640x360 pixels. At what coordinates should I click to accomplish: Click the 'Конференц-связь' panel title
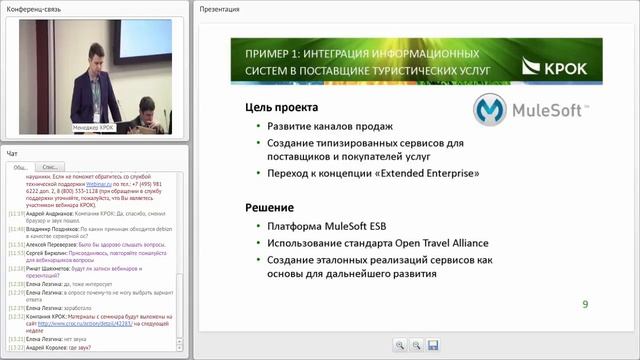[x=33, y=9]
